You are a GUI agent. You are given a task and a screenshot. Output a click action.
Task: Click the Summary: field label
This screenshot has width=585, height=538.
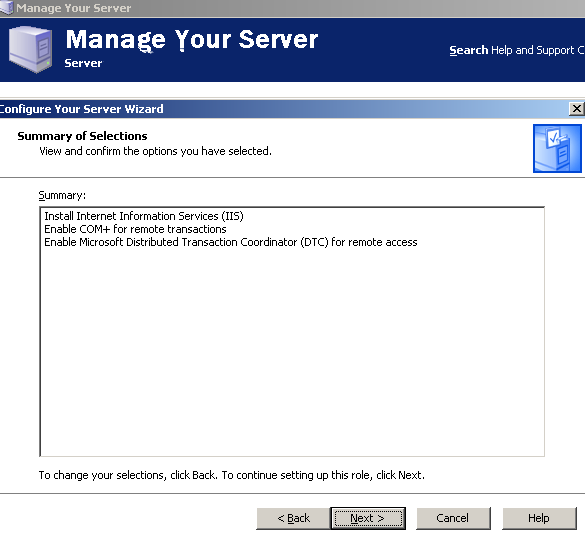click(x=62, y=196)
